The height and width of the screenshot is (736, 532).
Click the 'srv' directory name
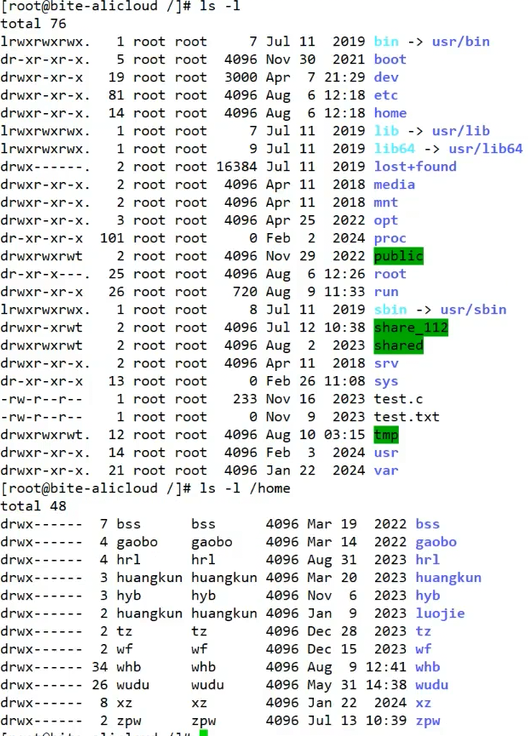tap(386, 363)
